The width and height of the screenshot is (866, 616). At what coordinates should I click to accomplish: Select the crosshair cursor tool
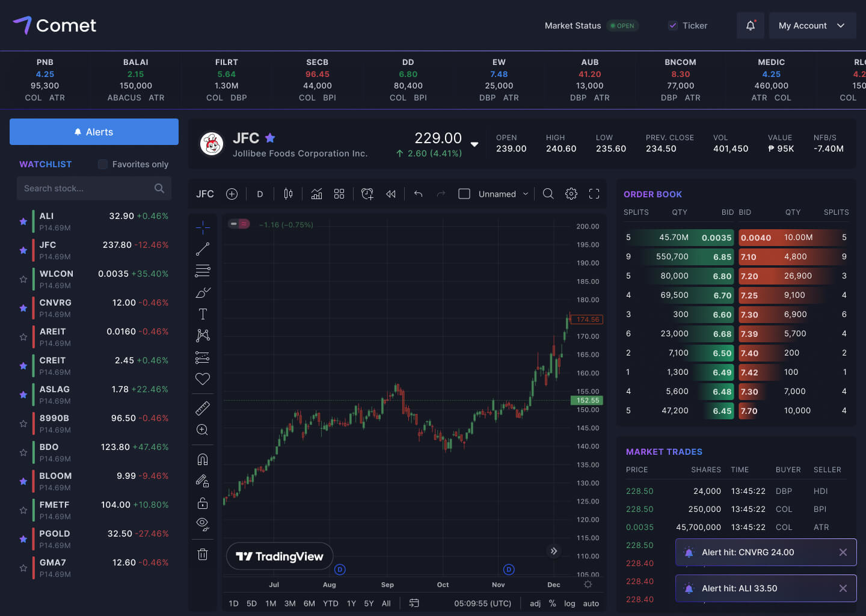tap(203, 227)
